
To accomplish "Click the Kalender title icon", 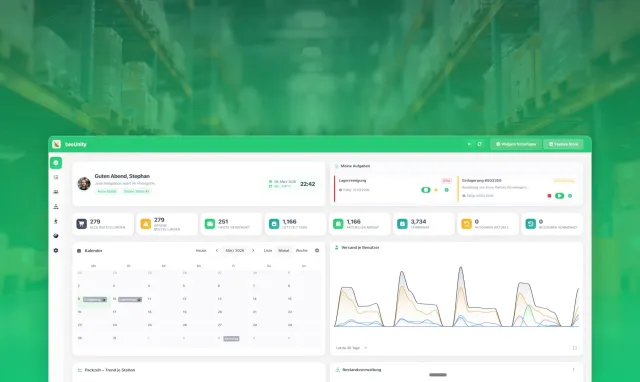I will [79, 251].
